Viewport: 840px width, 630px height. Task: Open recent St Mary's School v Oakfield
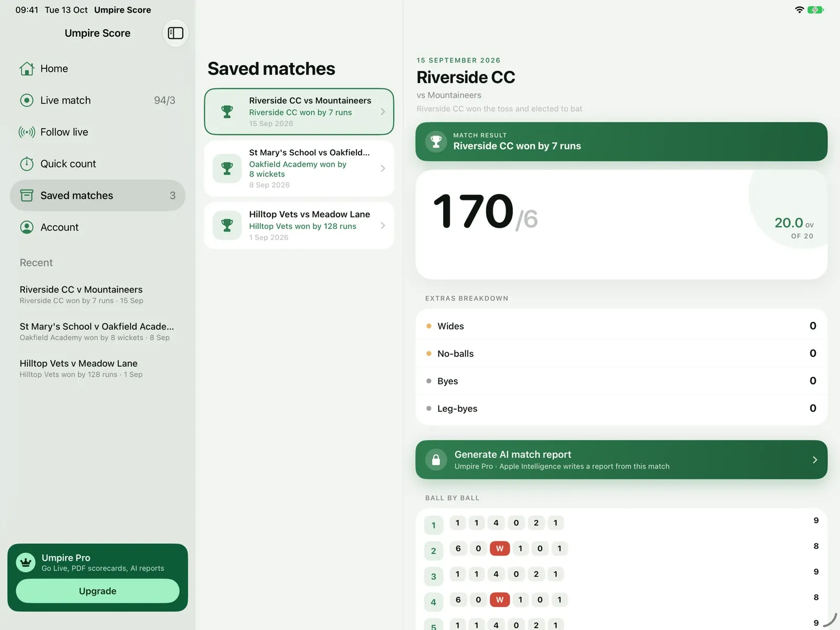[x=97, y=331]
